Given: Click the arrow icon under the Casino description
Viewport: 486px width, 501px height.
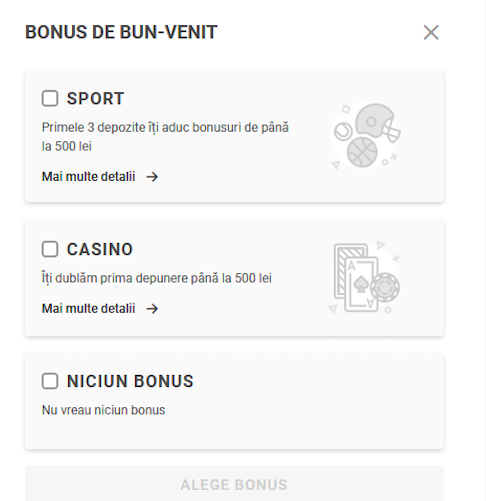Looking at the screenshot, I should point(152,309).
